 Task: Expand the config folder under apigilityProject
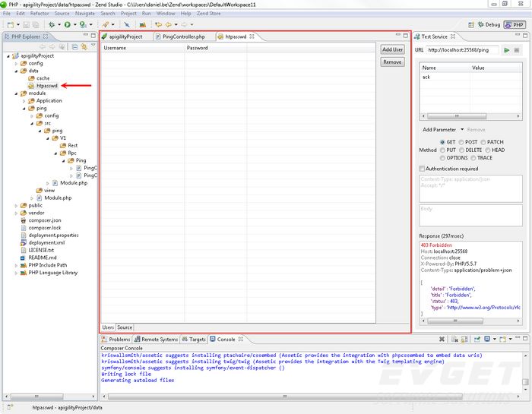coord(16,63)
